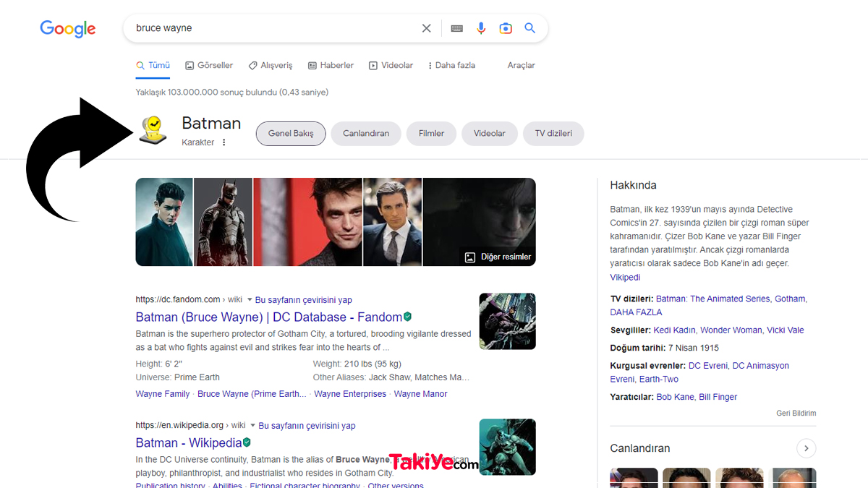Open Batman (Bruce Wayne) DC Database result
The image size is (868, 488).
(269, 317)
